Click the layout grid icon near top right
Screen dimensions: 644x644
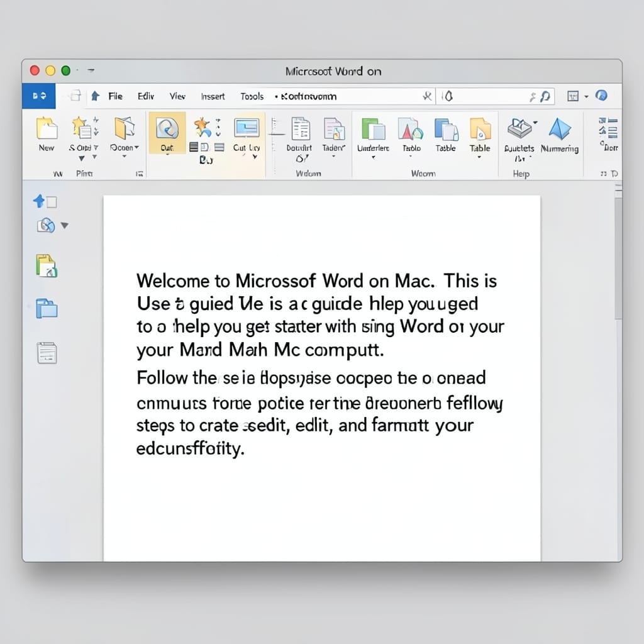(x=573, y=96)
